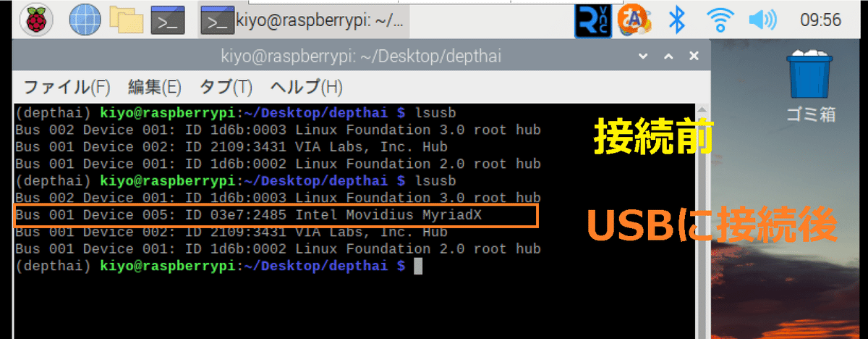This screenshot has height=339, width=868.
Task: Open the 編集(E) menu
Action: click(154, 88)
